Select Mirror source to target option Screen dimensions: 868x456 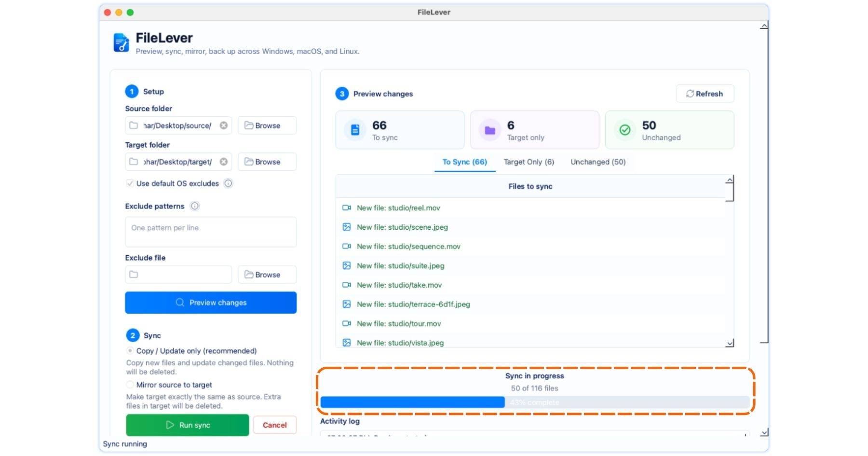point(130,385)
